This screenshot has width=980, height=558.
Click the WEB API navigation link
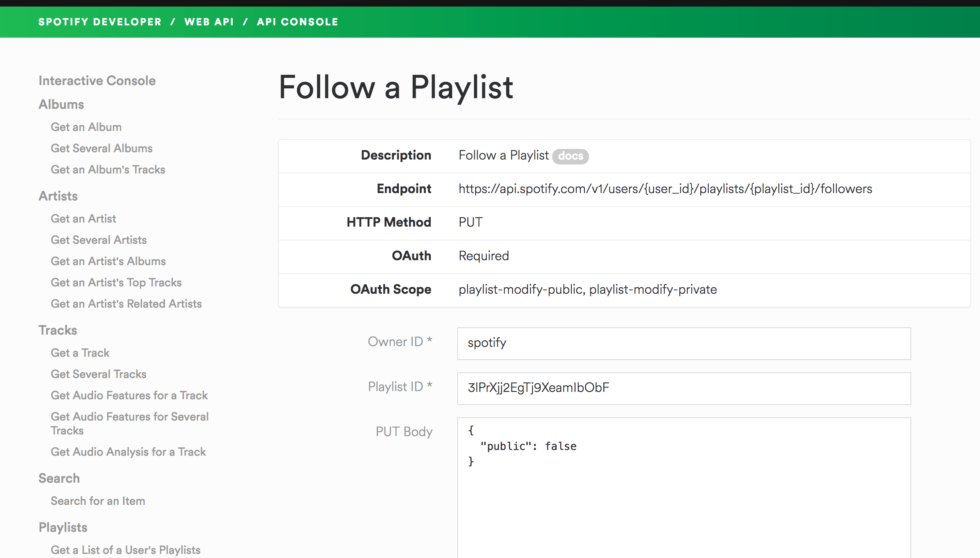pyautogui.click(x=208, y=22)
